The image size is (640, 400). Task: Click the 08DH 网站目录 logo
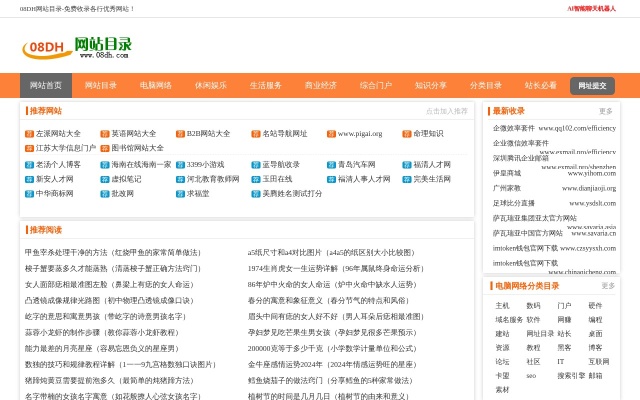[x=78, y=46]
